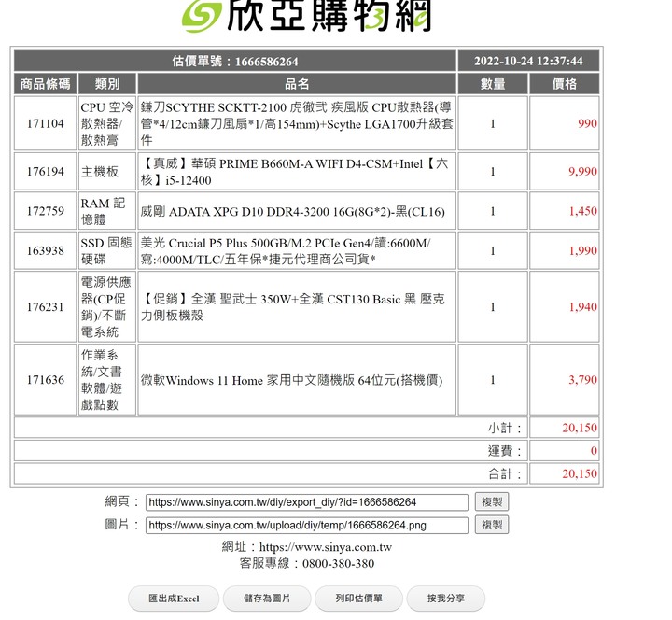
Task: Click the timestamp 2022-10-24 12:37:44
Action: point(528,61)
